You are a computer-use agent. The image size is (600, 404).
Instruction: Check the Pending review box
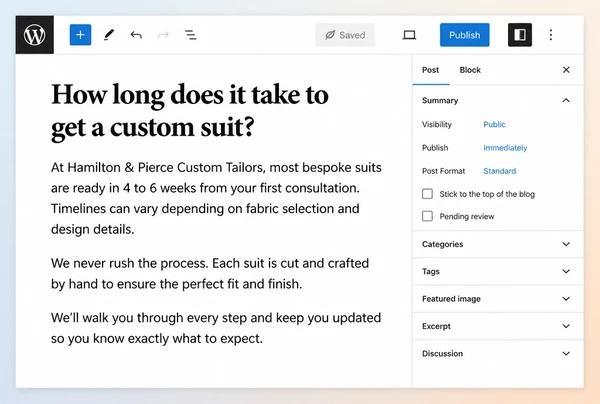pos(427,216)
